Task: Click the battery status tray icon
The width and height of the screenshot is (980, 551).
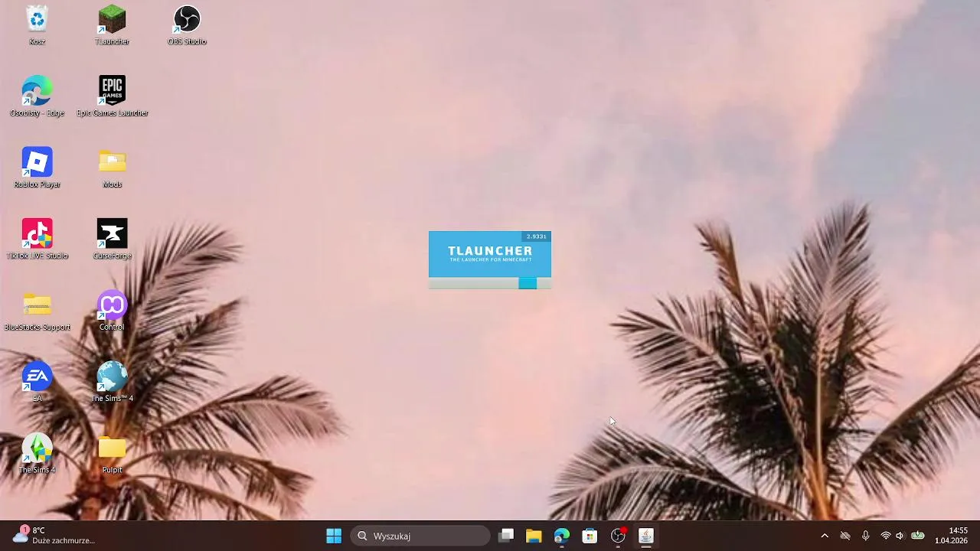Action: (917, 536)
